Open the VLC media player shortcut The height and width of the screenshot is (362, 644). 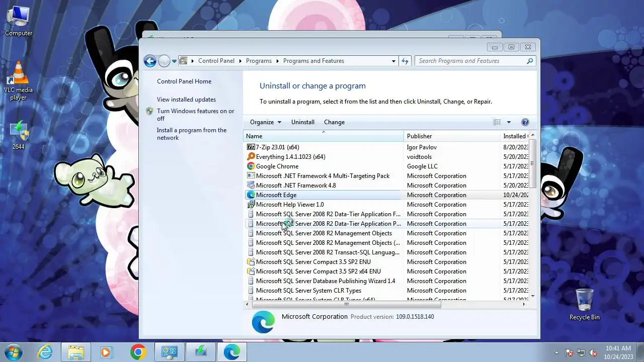pos(19,81)
